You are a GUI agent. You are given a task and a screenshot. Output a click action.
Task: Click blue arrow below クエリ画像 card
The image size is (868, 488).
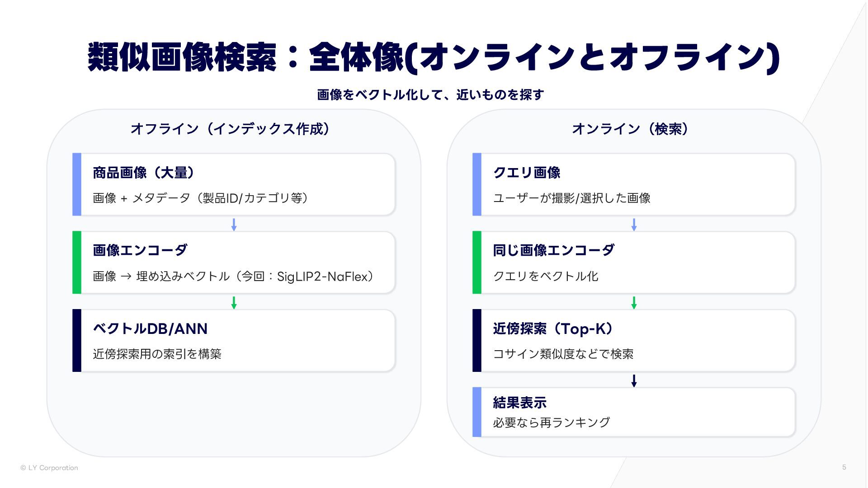[634, 225]
